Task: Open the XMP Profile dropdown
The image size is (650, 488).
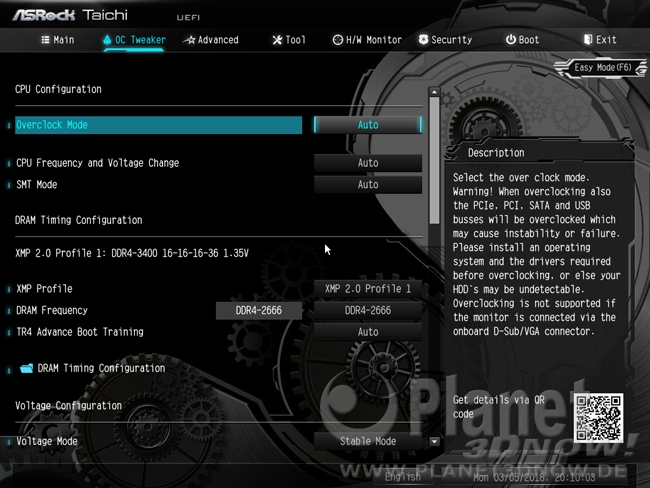Action: (x=368, y=289)
